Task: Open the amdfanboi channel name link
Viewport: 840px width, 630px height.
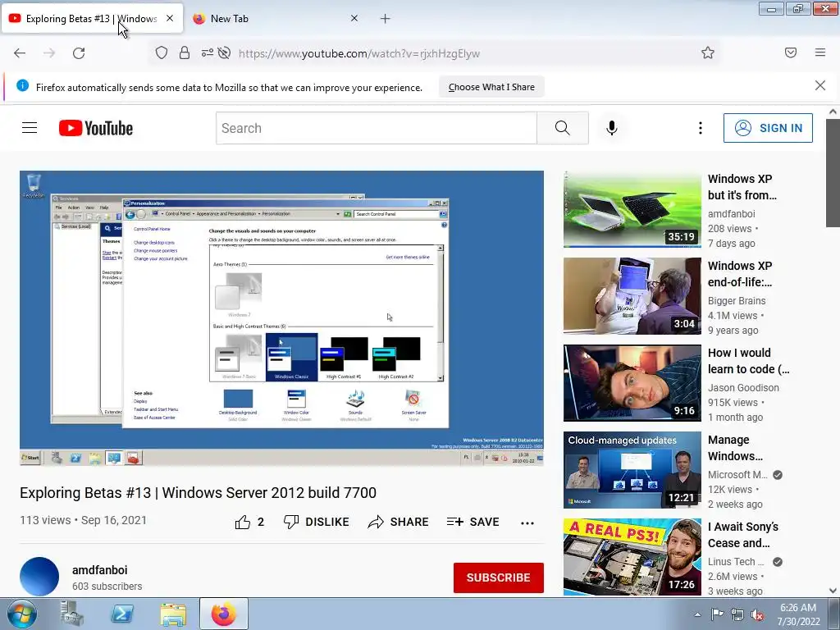Action: click(x=99, y=570)
